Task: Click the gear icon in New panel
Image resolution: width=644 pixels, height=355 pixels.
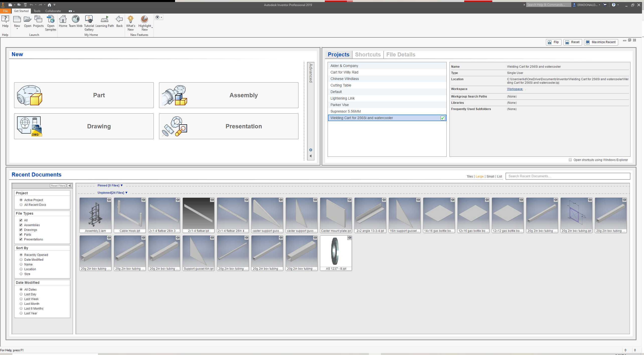Action: (311, 150)
